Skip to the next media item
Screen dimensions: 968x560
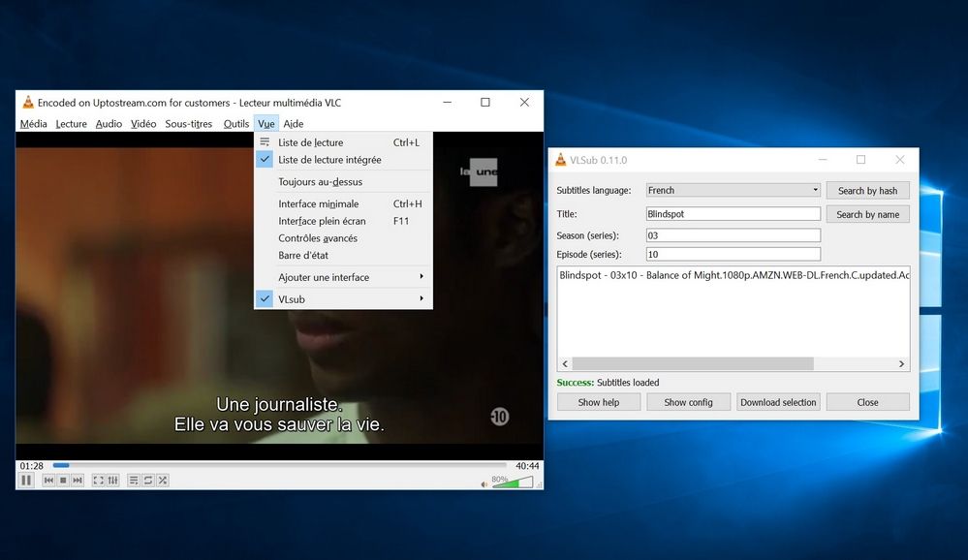(x=78, y=480)
